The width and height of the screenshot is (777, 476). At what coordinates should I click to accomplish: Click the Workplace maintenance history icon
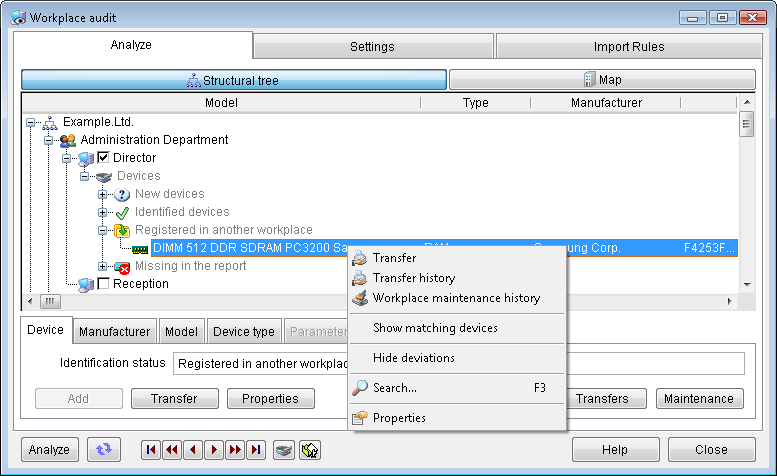pyautogui.click(x=360, y=298)
